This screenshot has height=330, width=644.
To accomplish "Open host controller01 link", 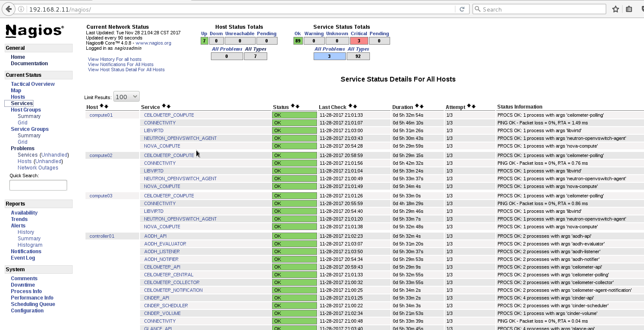I will click(x=102, y=236).
